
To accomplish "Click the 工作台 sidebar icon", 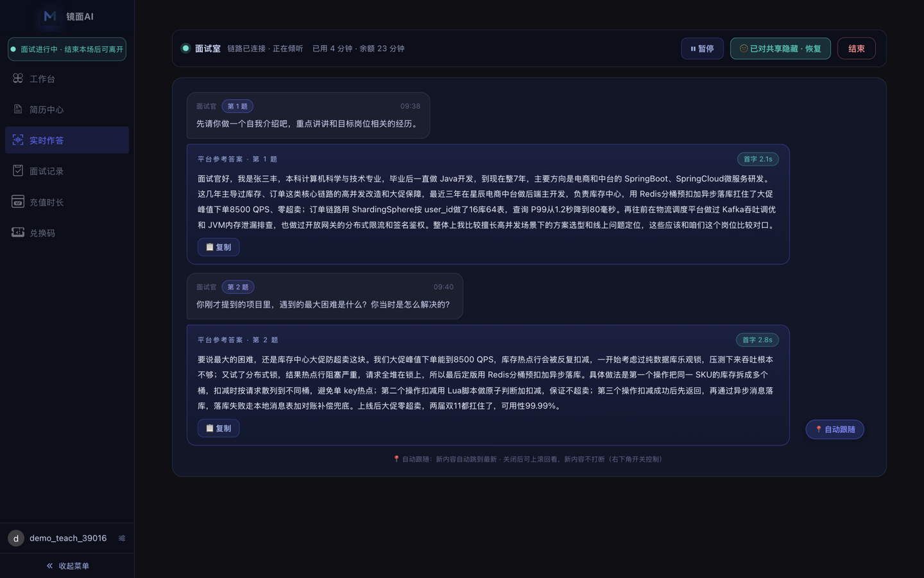I will pyautogui.click(x=18, y=78).
